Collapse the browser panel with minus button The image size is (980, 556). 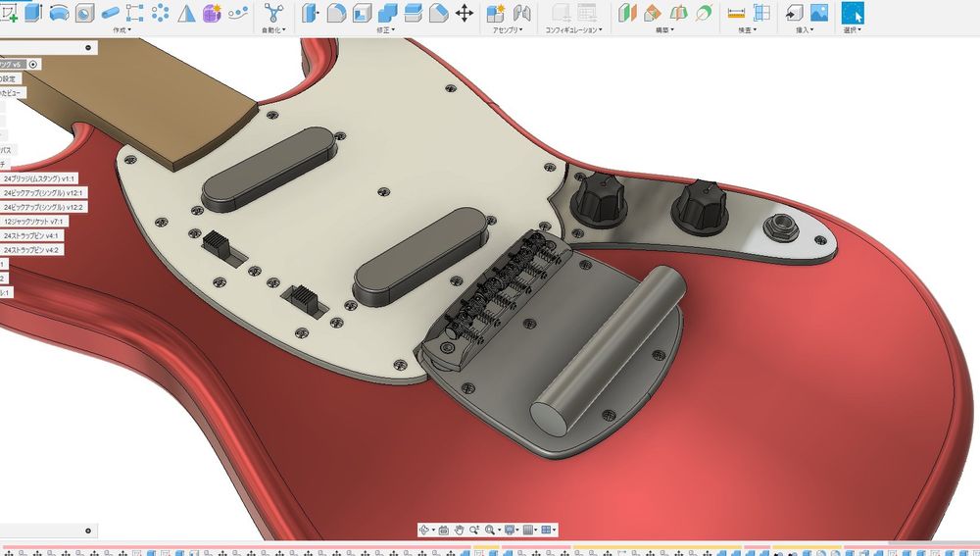[x=88, y=47]
